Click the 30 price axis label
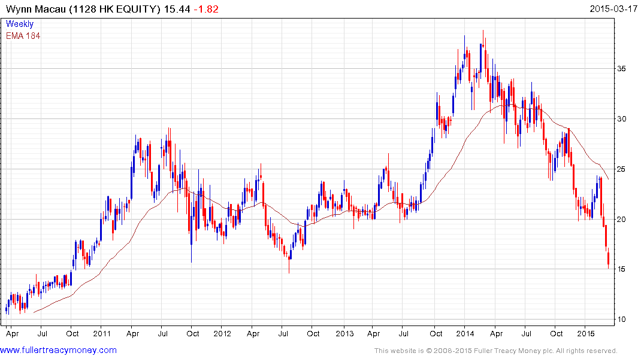 coord(622,119)
